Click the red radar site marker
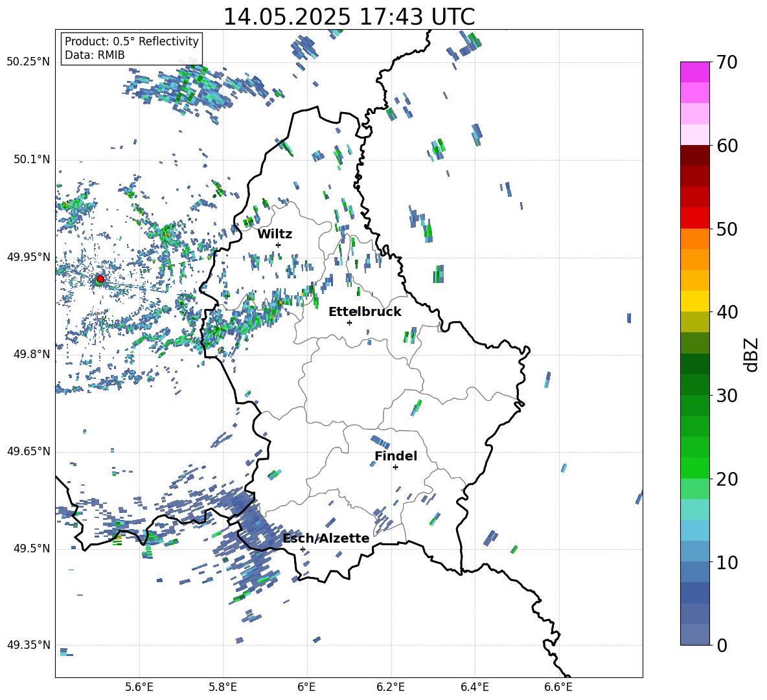 100,278
